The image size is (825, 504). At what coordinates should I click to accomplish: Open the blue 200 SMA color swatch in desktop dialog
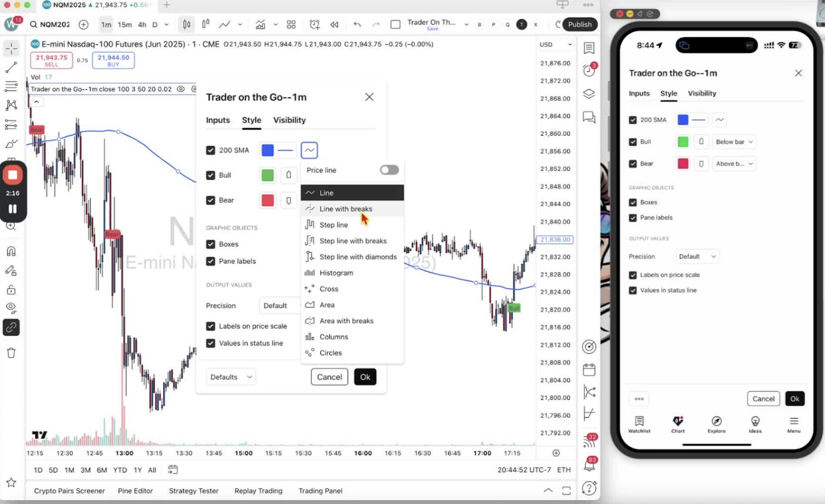click(268, 150)
